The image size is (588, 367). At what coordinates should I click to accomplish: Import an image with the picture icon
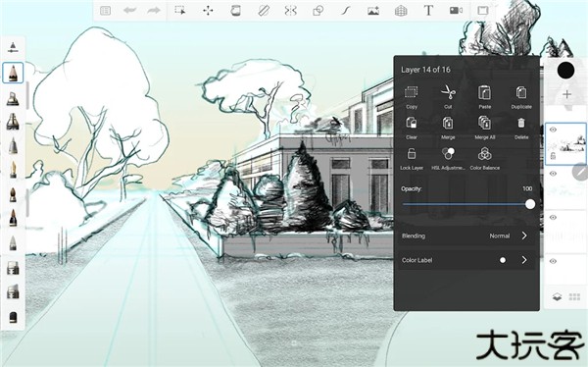[373, 11]
